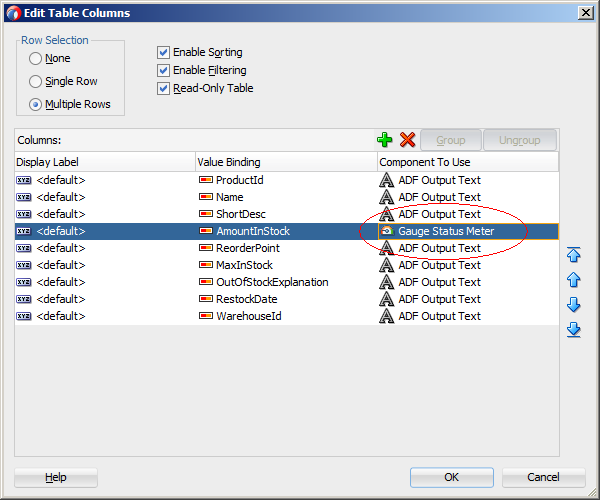Image resolution: width=600 pixels, height=500 pixels.
Task: Click ADF Output Text cell for OutOfStockExplanation
Action: 468,282
